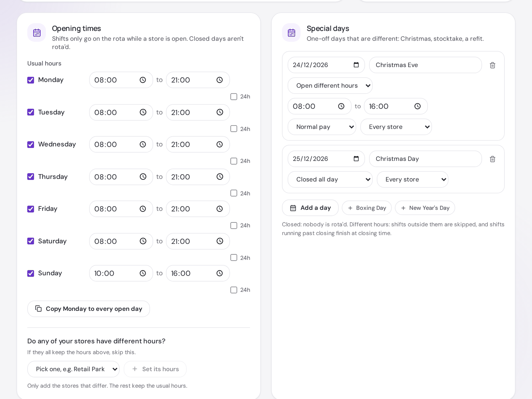Uncheck the Sunday open-day checkbox

tap(31, 273)
